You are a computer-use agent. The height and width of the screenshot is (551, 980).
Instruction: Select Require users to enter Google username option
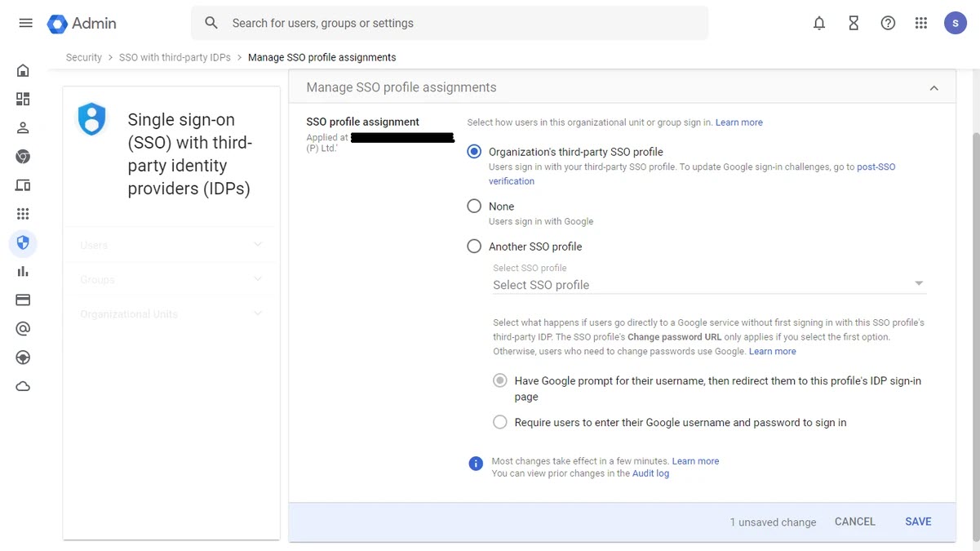coord(500,423)
